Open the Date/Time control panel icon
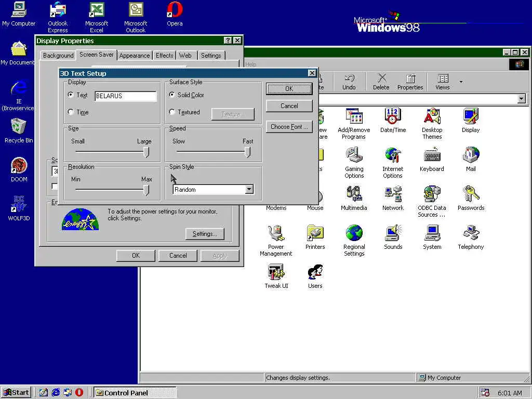The image size is (532, 399). pyautogui.click(x=393, y=121)
